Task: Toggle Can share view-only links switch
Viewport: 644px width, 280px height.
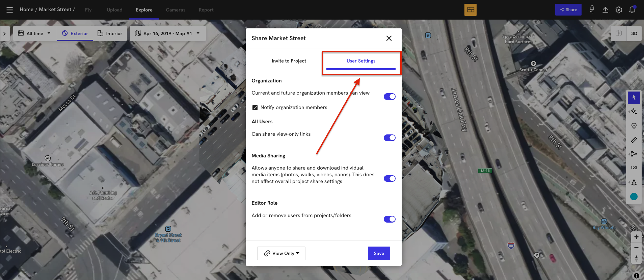Action: click(x=390, y=138)
